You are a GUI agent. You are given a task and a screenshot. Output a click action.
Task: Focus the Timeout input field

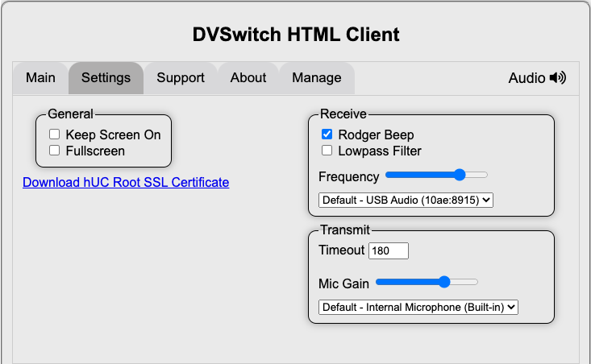[389, 251]
